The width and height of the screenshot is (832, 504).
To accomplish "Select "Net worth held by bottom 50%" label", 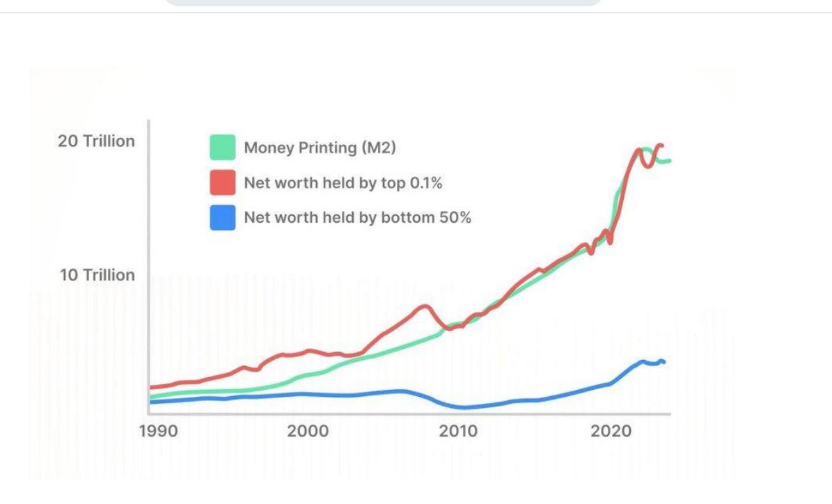I will (x=357, y=218).
